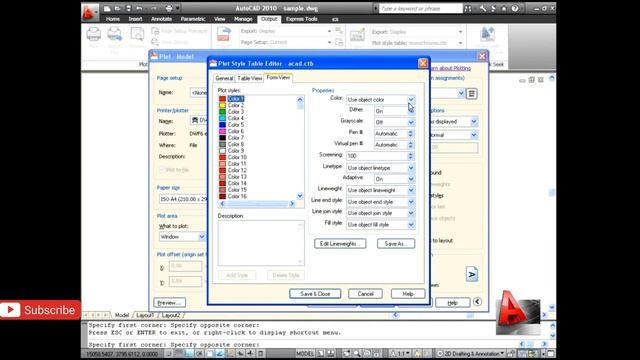Click the Save & Close button
640x360 pixels.
pyautogui.click(x=315, y=293)
